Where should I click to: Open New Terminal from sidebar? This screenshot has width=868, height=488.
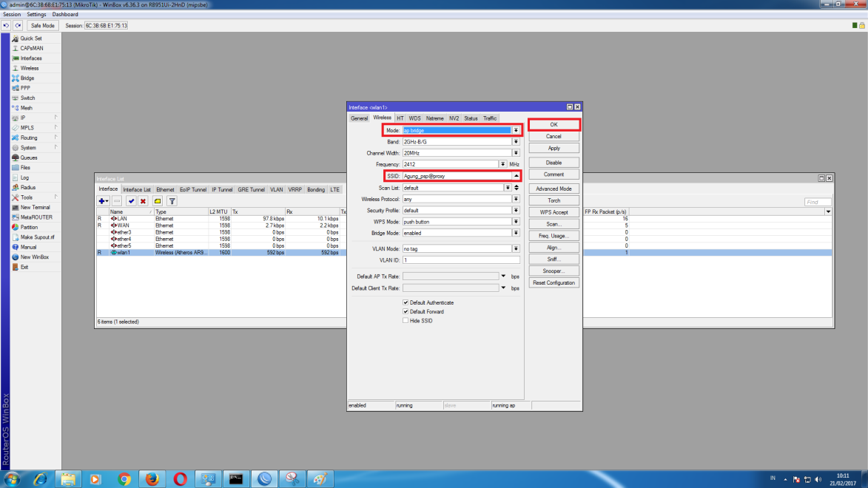point(35,208)
